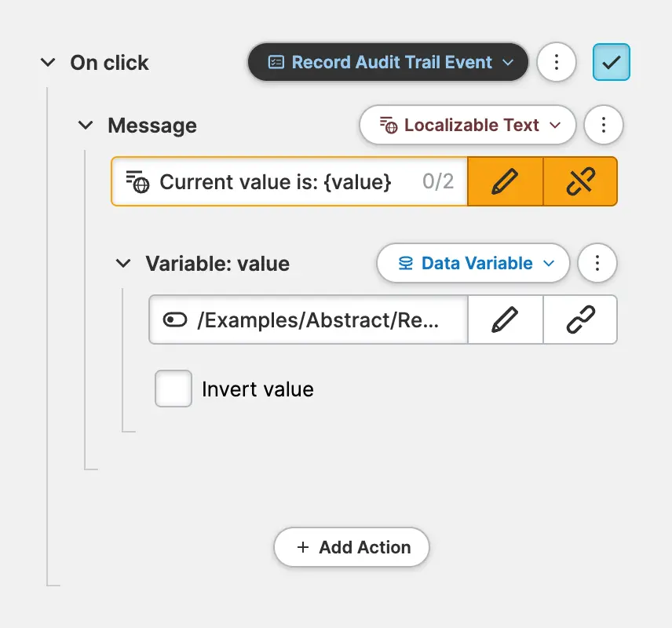Open the three-dot menu beside Record Audit Trail Event
This screenshot has height=628, width=672.
(557, 62)
